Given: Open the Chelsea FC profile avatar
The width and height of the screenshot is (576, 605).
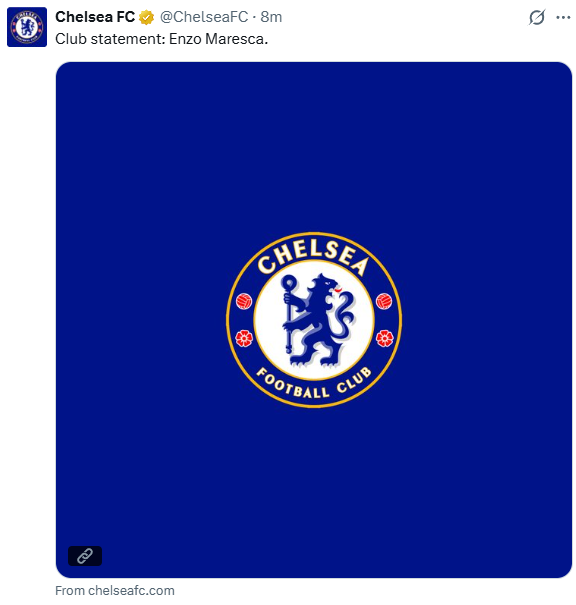Looking at the screenshot, I should [27, 27].
